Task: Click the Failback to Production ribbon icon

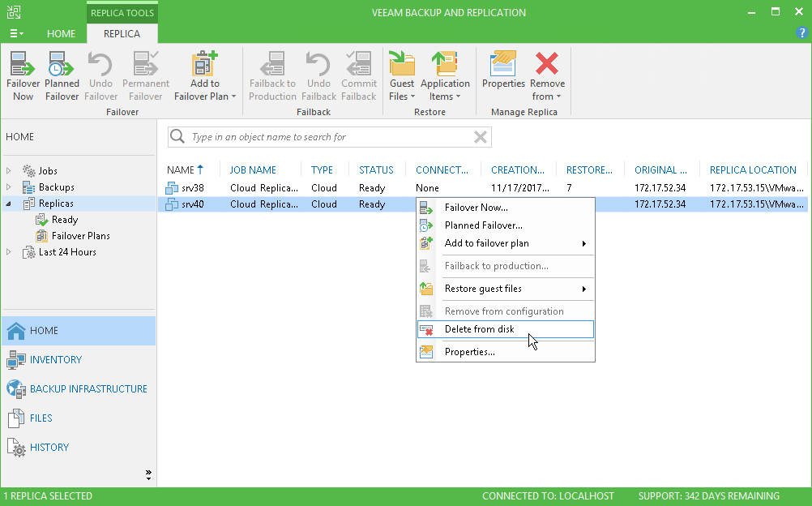Action: pyautogui.click(x=272, y=77)
